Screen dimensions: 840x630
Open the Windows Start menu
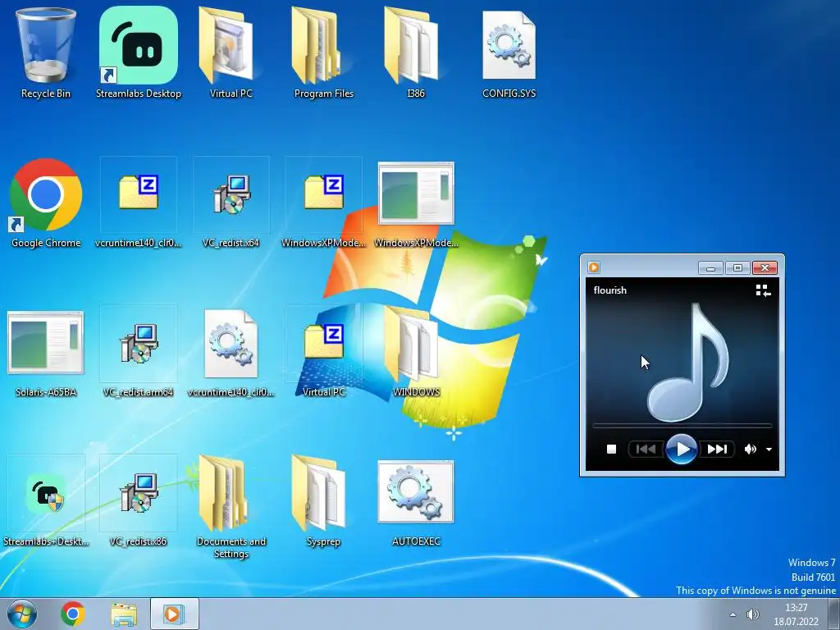pyautogui.click(x=22, y=614)
